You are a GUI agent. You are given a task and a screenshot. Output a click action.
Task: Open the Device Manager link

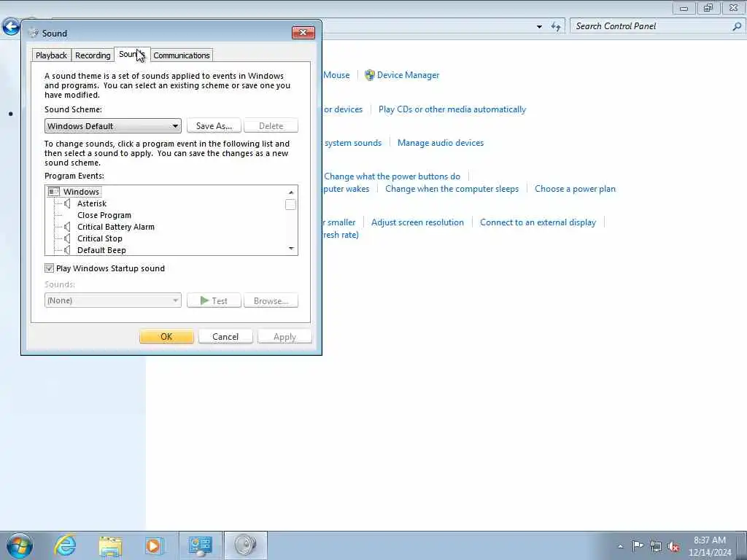point(408,75)
